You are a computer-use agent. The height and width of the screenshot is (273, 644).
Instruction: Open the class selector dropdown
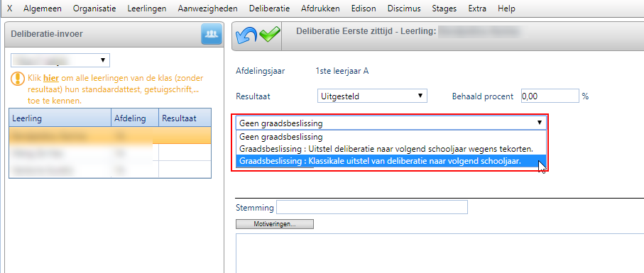[60, 60]
